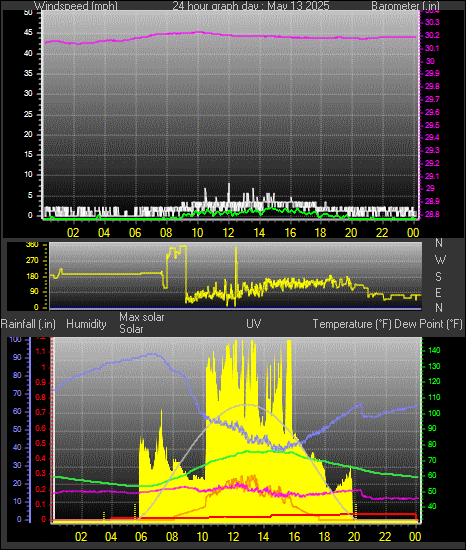Click the 12 hour marker on wind graph
Screen dimensions: 466x550
[x=228, y=233]
